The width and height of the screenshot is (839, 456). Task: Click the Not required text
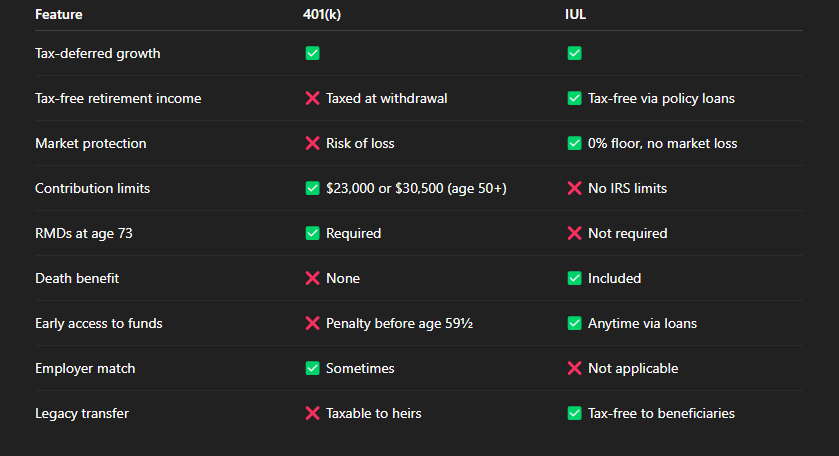pyautogui.click(x=628, y=233)
